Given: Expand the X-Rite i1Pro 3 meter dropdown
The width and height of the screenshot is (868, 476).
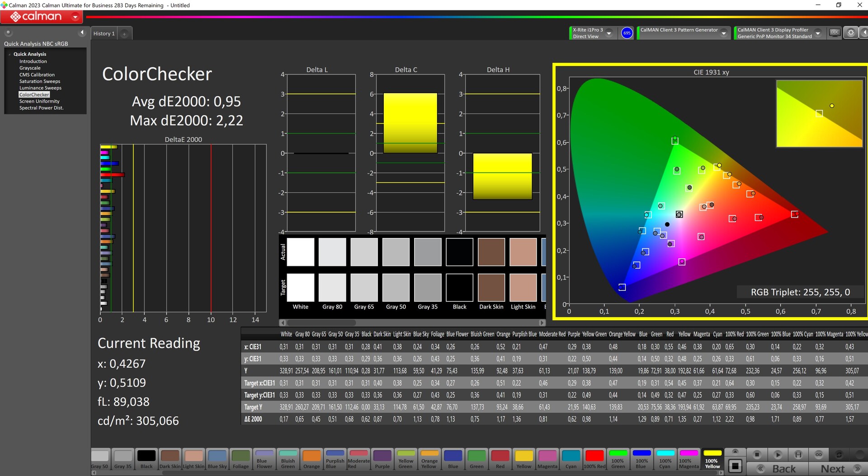Looking at the screenshot, I should (609, 33).
